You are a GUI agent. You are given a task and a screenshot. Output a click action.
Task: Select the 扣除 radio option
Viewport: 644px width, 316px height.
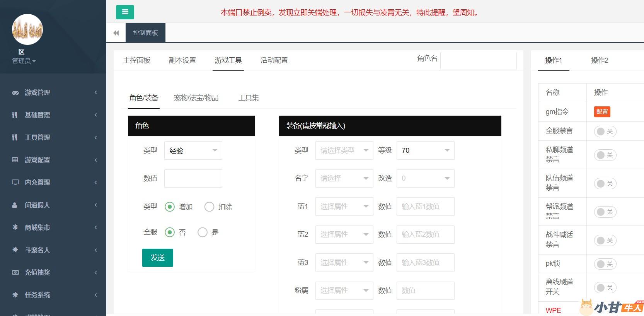(x=209, y=207)
